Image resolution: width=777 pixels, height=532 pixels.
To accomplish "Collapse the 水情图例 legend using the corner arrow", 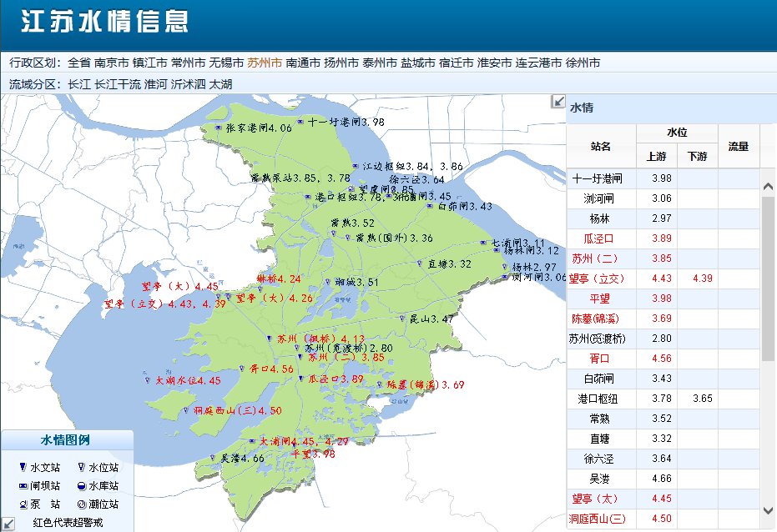I will tap(8, 524).
